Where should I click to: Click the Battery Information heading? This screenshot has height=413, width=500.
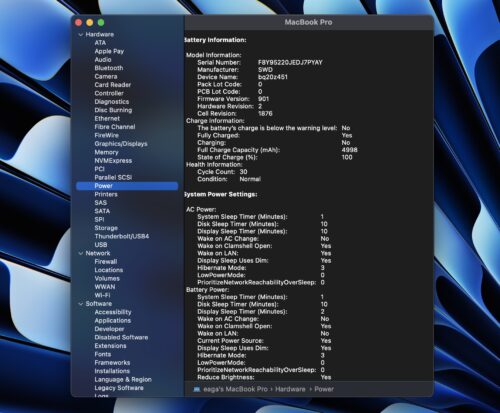(x=215, y=40)
